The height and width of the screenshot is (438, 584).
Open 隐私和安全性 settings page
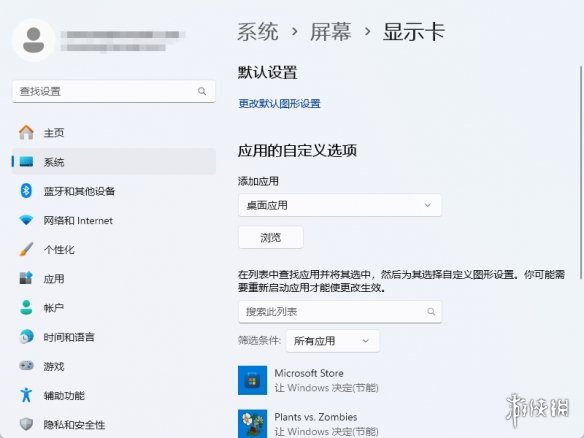(x=114, y=424)
